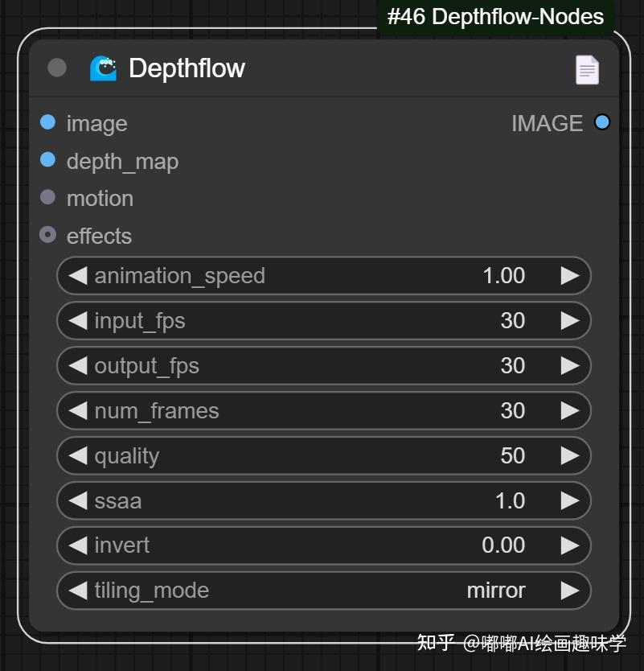Click the Depthflow wave logo icon
The width and height of the screenshot is (644, 671).
pos(103,68)
